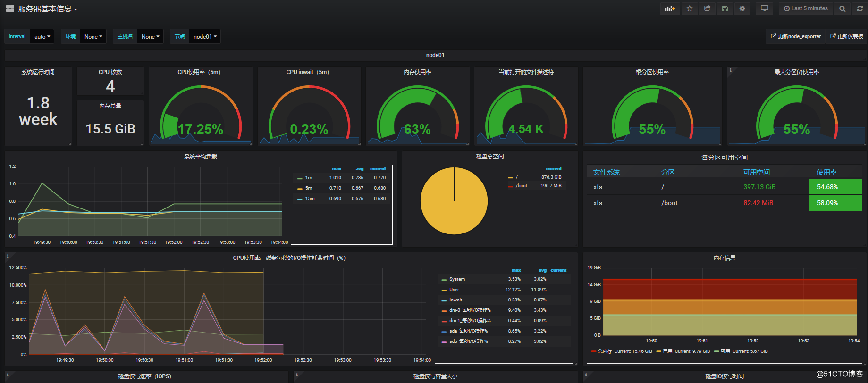Click the 54.68% usage cell
The height and width of the screenshot is (383, 868).
[835, 187]
